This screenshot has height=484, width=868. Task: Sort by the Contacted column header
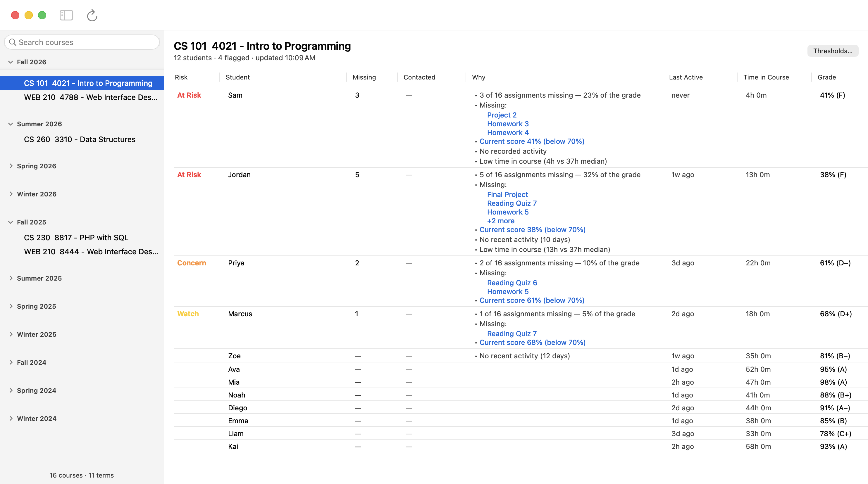pyautogui.click(x=419, y=77)
